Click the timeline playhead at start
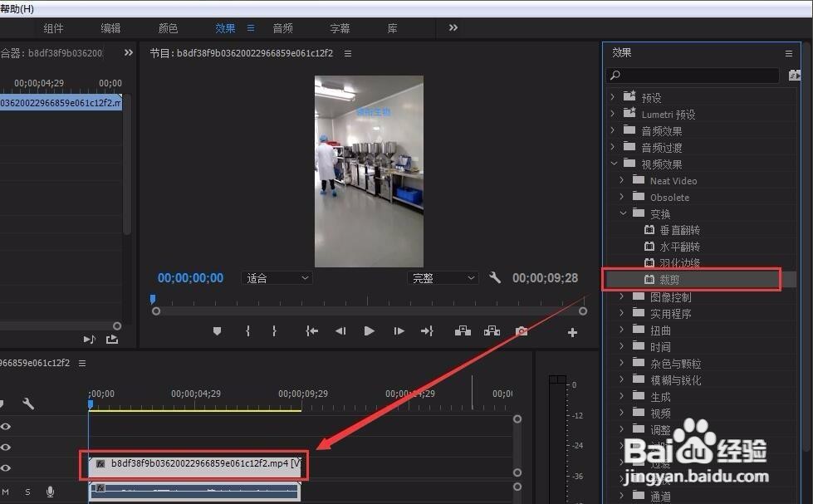Image resolution: width=813 pixels, height=504 pixels. tap(91, 404)
